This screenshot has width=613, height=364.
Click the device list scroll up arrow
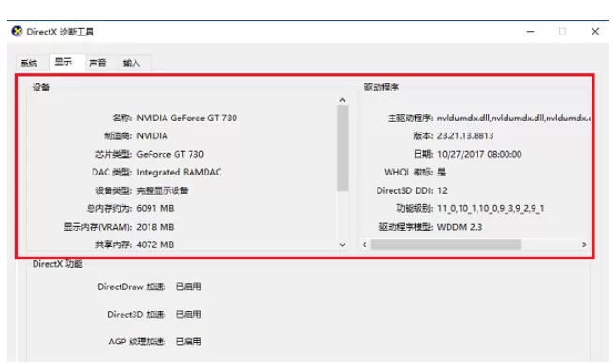pos(342,100)
